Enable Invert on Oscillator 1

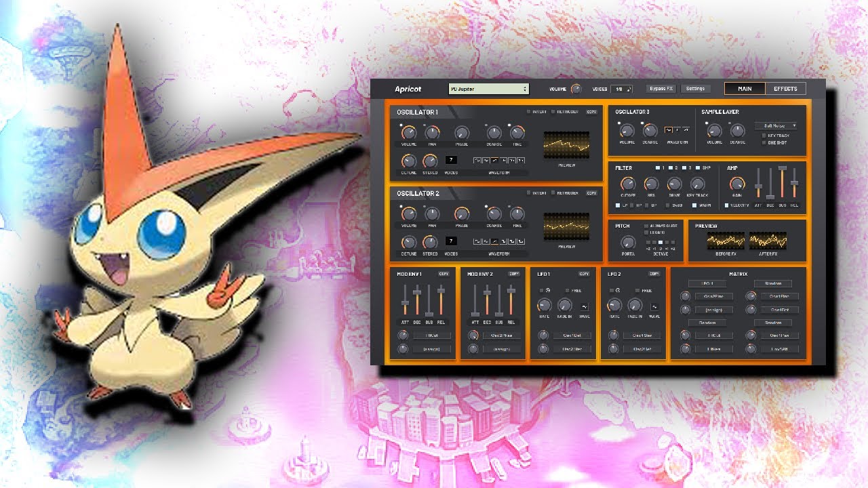(x=528, y=112)
